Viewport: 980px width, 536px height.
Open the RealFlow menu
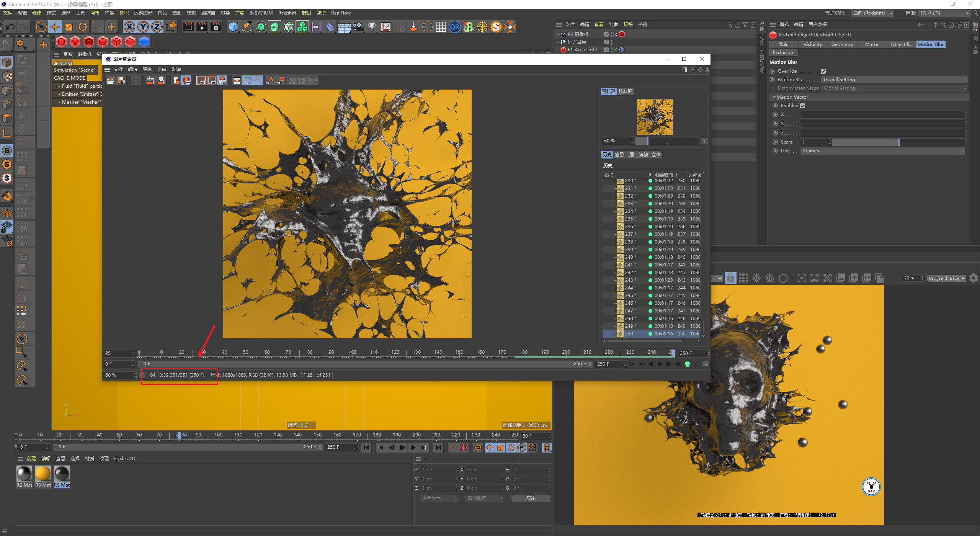coord(341,13)
